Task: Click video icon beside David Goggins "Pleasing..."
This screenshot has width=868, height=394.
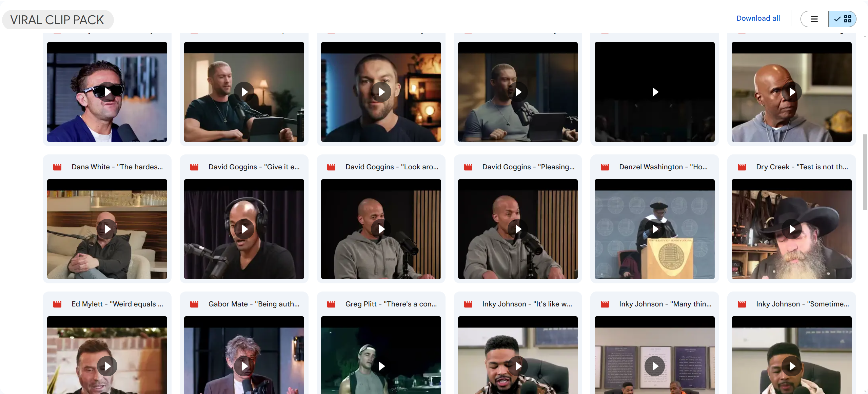Action: [468, 167]
